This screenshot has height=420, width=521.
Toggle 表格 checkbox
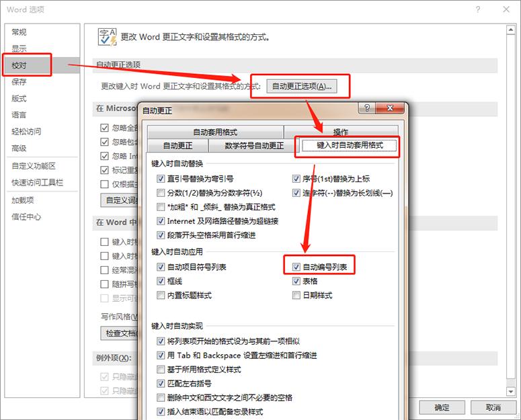(x=296, y=281)
